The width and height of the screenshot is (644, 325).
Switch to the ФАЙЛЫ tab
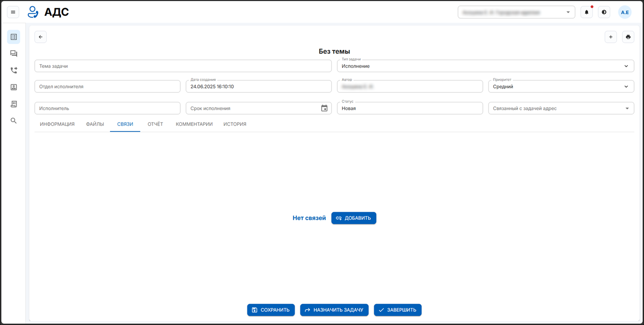click(95, 124)
